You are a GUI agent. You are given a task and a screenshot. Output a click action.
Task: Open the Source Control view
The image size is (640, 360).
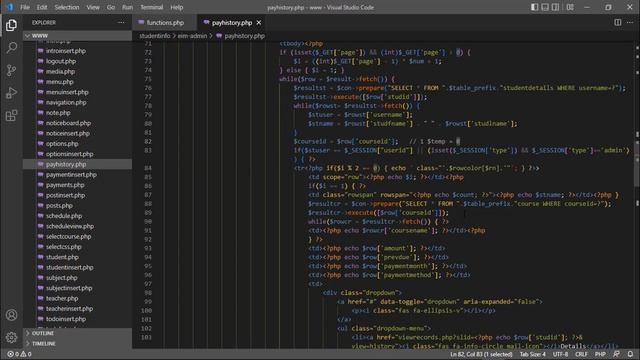(11, 70)
